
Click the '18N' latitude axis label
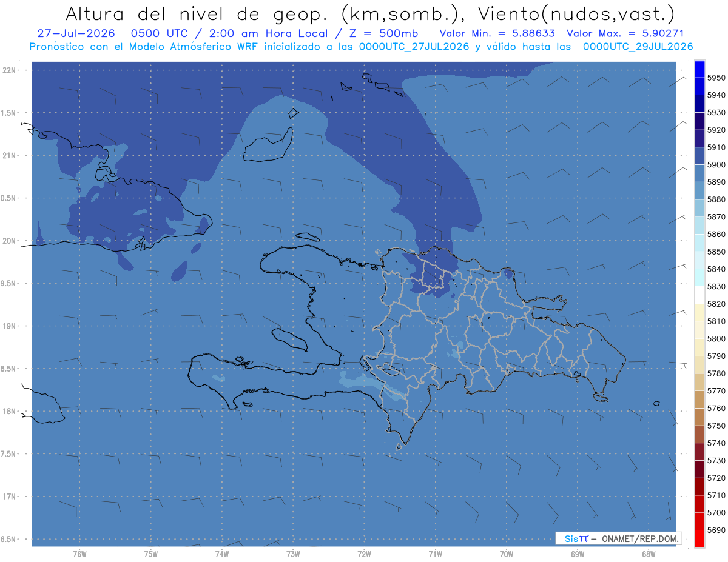pos(9,411)
